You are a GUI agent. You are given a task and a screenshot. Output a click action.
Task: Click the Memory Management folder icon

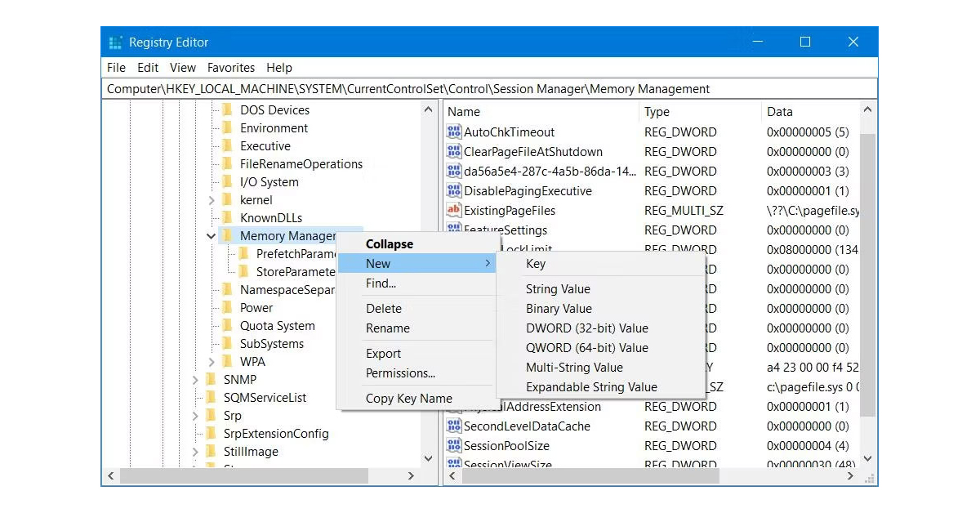tap(229, 236)
